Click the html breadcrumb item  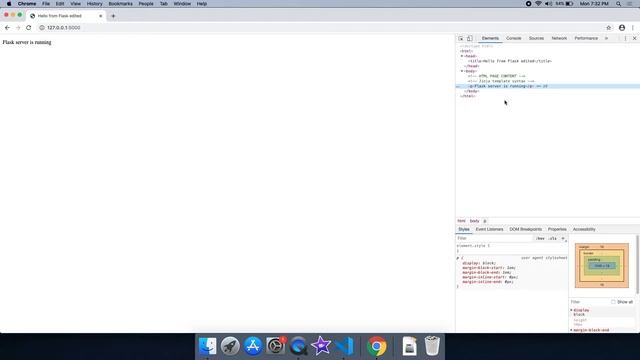[x=461, y=221]
